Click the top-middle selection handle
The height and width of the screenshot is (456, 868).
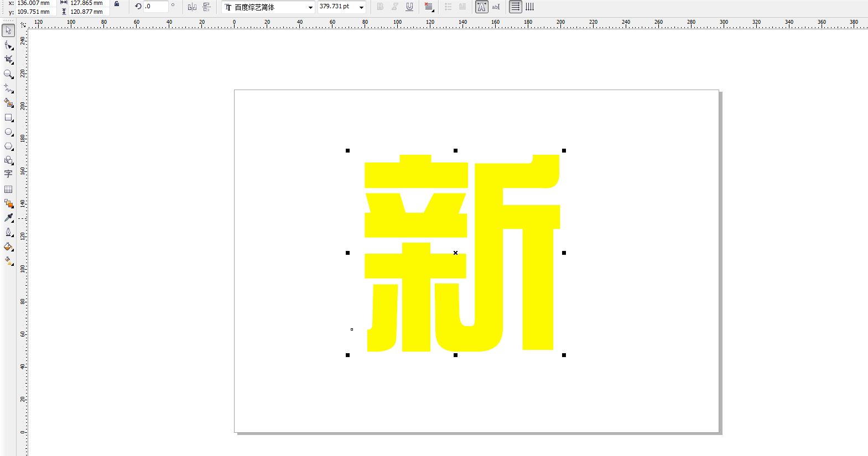point(455,150)
